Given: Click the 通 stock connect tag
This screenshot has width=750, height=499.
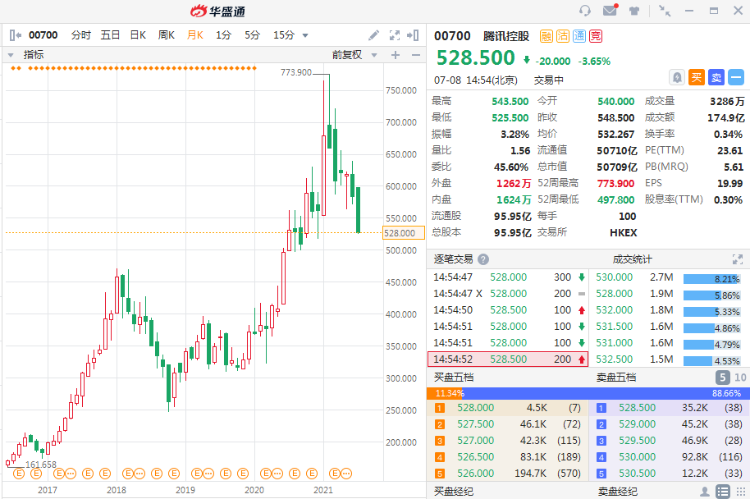Looking at the screenshot, I should pos(579,36).
